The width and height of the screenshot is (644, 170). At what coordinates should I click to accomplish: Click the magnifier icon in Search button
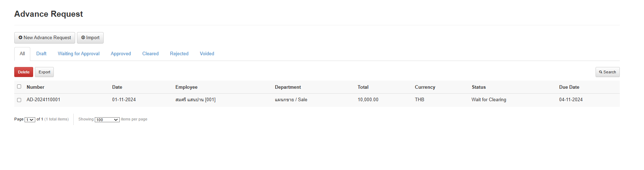(x=601, y=72)
